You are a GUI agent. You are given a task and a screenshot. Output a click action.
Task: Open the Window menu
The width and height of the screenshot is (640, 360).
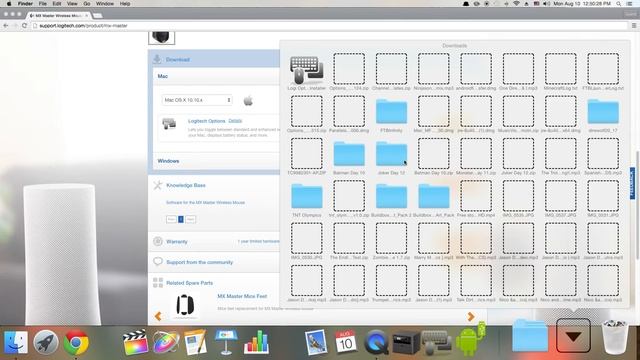pyautogui.click(x=105, y=4)
